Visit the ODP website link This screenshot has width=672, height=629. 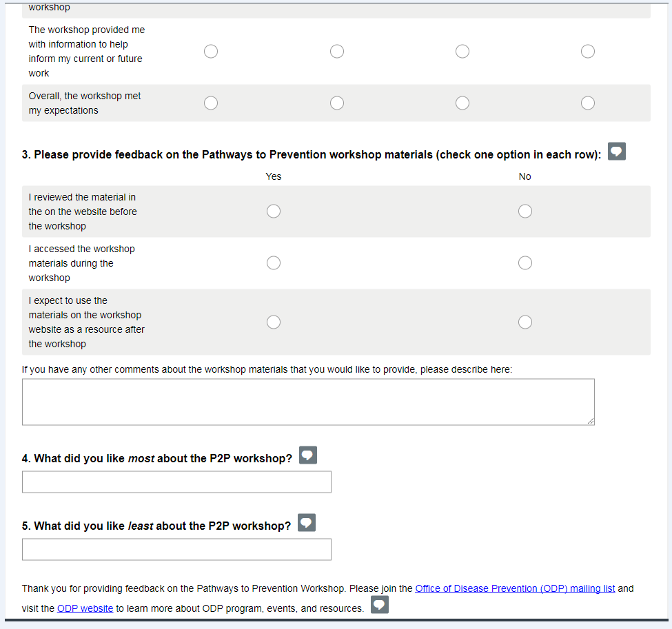pyautogui.click(x=85, y=608)
